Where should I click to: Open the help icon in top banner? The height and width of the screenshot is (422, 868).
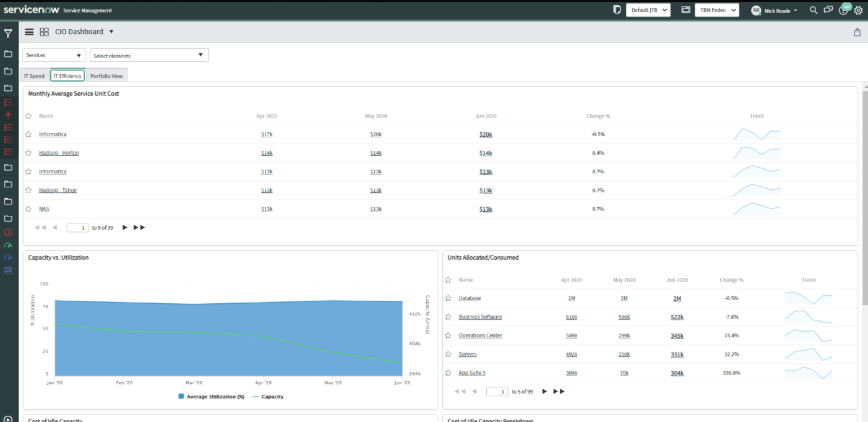[844, 10]
